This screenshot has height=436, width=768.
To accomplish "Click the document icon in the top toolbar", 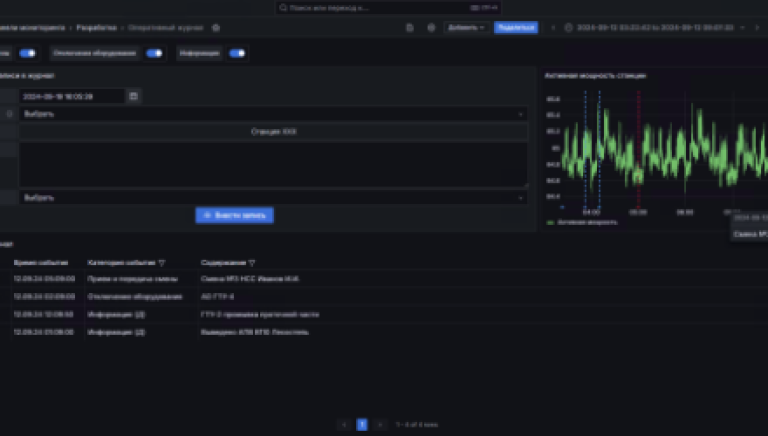I will 410,28.
